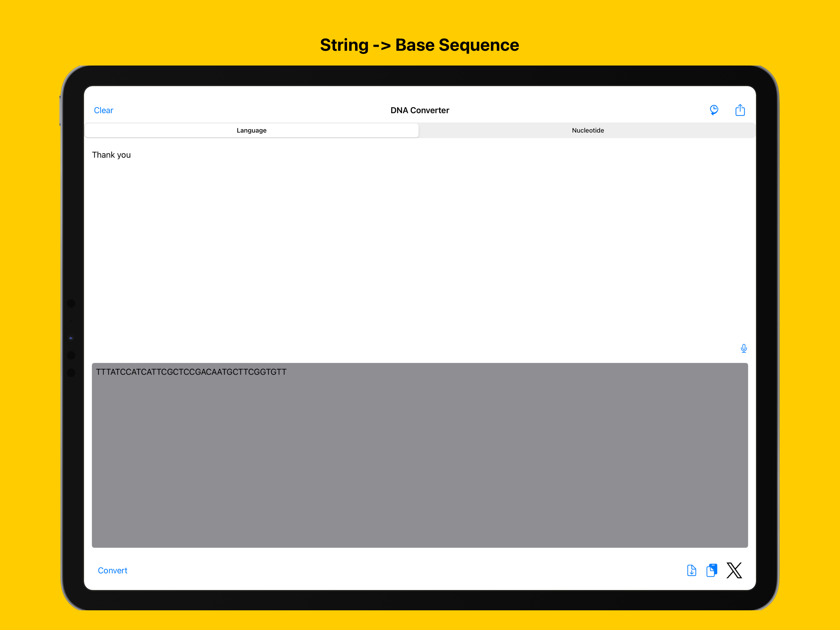Tap Clear to reset the text
This screenshot has height=630, width=840.
point(103,110)
